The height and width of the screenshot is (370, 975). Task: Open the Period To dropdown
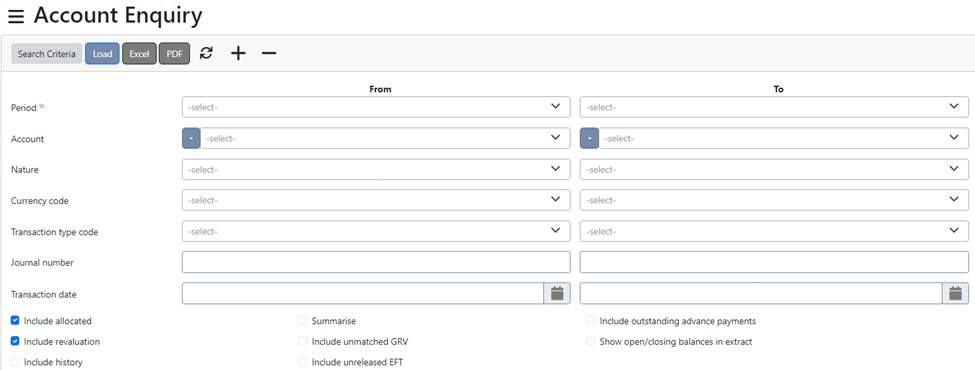pyautogui.click(x=774, y=107)
